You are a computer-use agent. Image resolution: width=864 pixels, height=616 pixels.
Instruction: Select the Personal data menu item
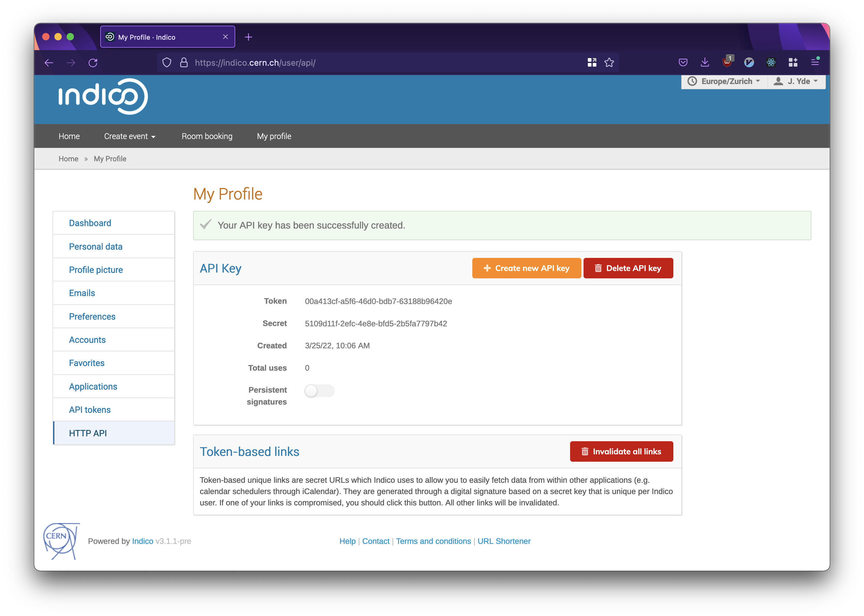pos(95,246)
